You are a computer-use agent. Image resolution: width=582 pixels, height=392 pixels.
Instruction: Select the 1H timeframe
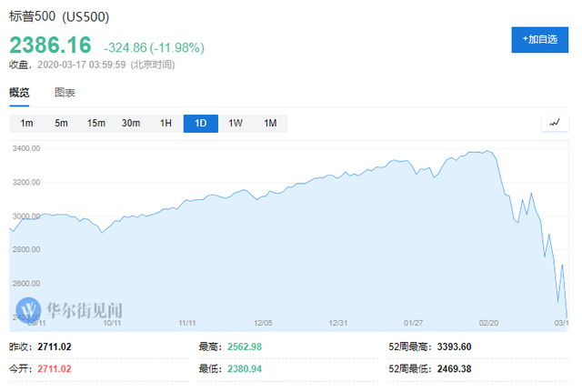[166, 124]
